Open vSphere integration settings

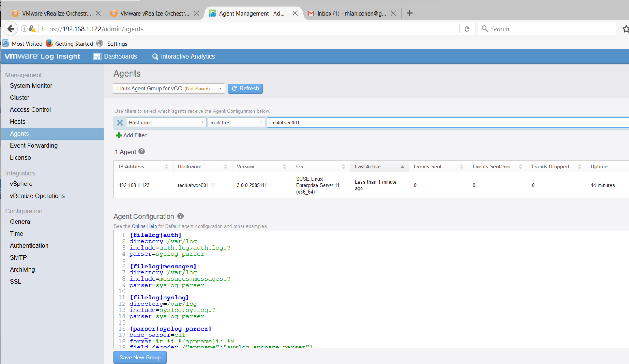click(x=21, y=184)
